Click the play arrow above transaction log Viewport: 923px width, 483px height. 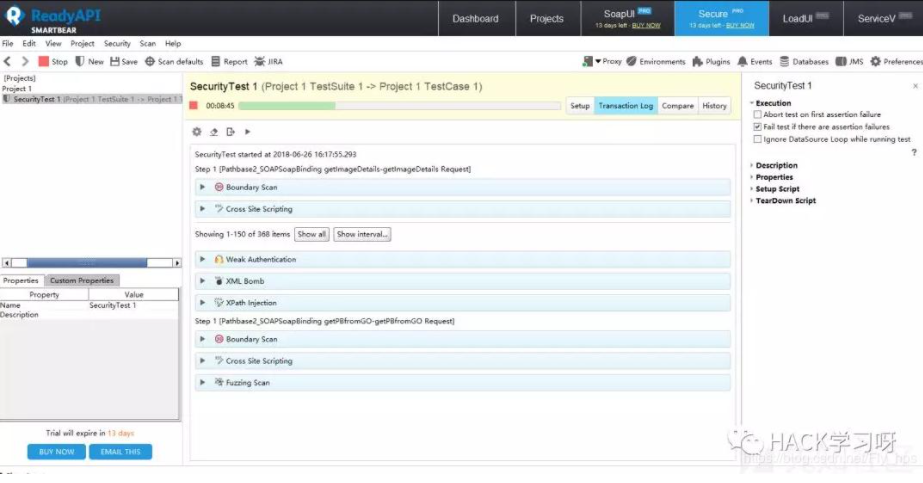pos(247,132)
